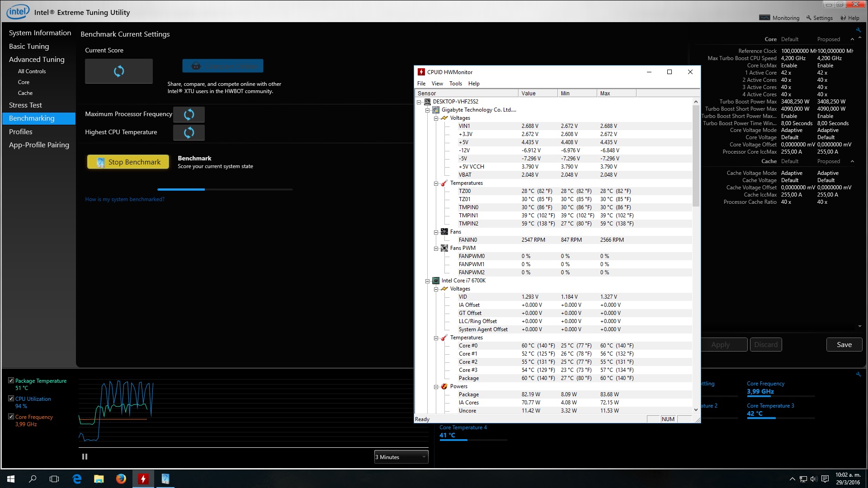Uncheck the Package Temperature checkbox
868x488 pixels.
[11, 380]
